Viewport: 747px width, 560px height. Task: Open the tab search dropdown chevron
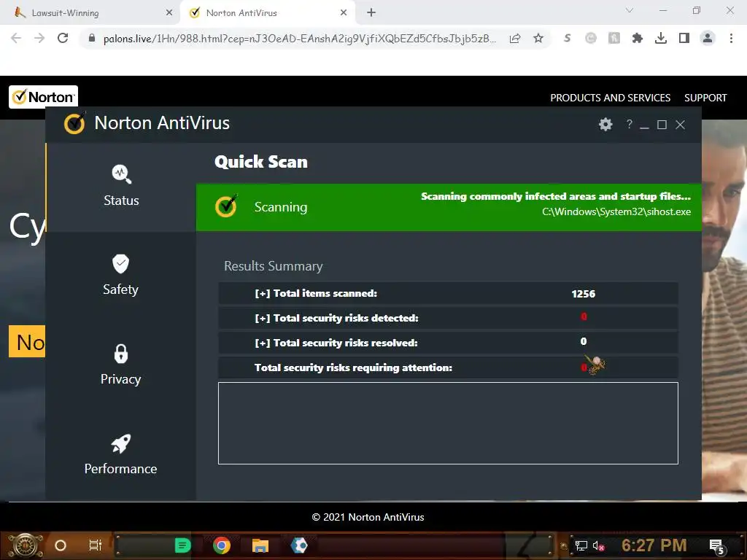coord(630,10)
